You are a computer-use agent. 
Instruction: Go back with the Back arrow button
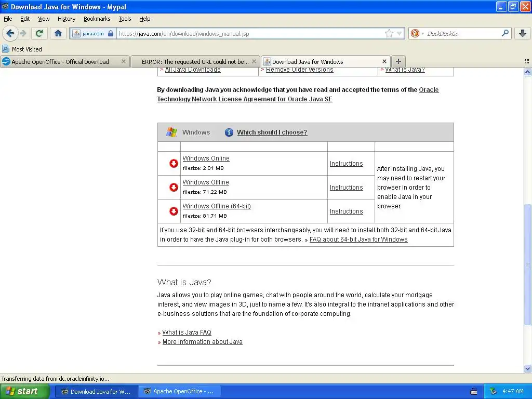10,33
